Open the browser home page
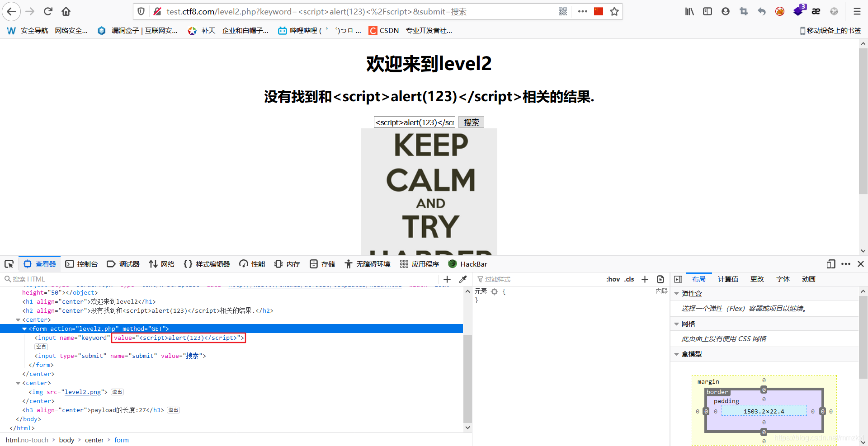This screenshot has width=868, height=446. click(x=66, y=11)
